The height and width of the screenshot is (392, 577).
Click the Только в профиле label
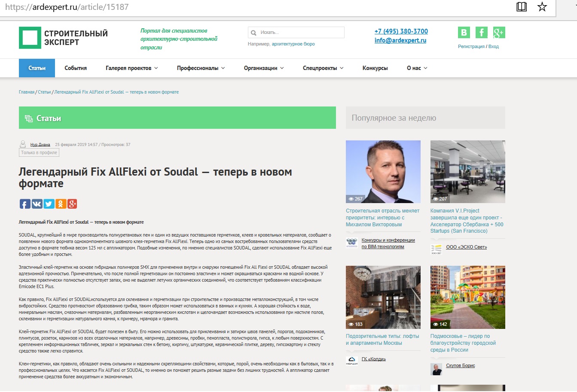(39, 152)
